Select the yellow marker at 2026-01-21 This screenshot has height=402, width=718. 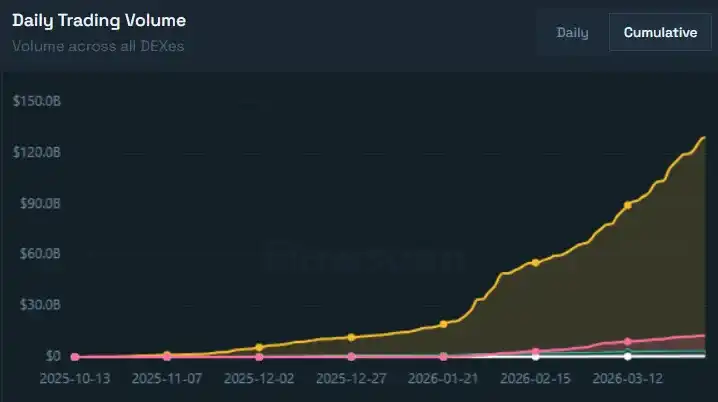point(443,324)
